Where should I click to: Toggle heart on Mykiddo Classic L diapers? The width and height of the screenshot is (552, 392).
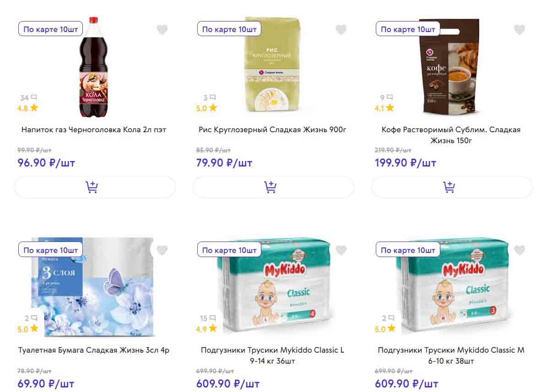341,250
